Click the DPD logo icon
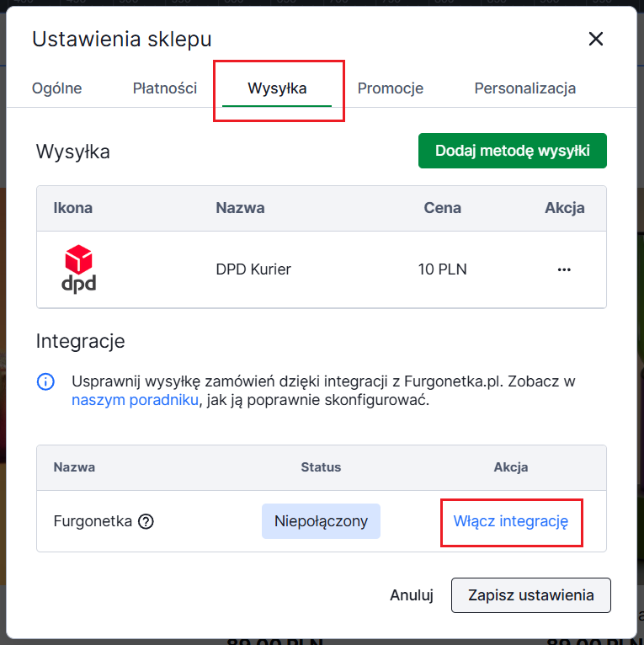644x645 pixels. 79,269
